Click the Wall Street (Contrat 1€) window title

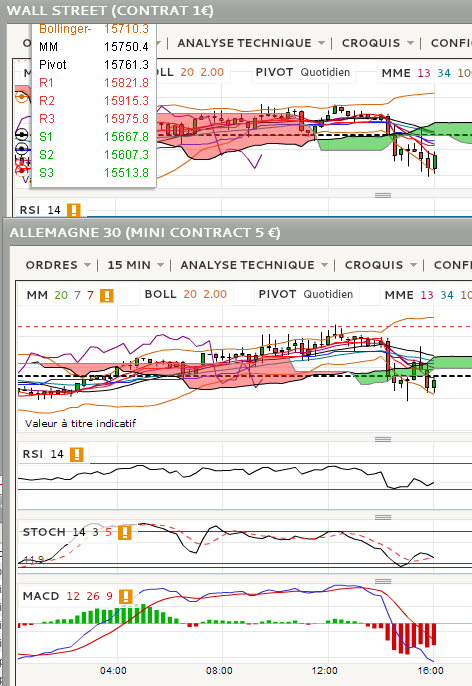[x=110, y=10]
